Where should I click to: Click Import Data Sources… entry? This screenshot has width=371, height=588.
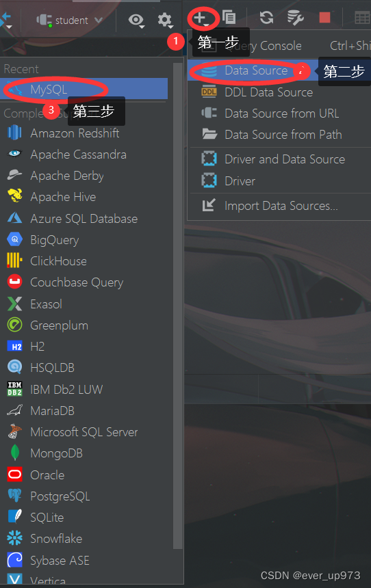281,206
